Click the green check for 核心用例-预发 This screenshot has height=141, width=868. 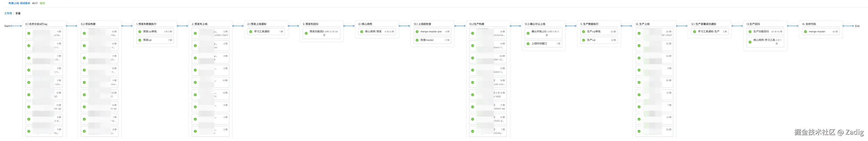pos(361,32)
